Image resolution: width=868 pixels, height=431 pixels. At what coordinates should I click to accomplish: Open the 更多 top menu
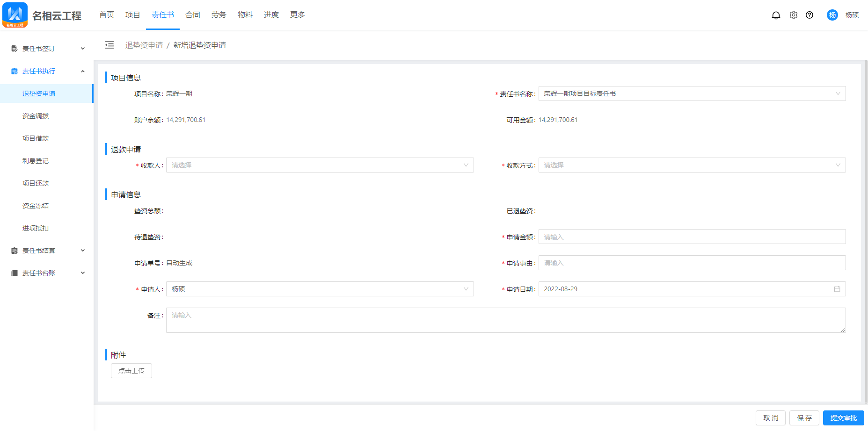[298, 15]
